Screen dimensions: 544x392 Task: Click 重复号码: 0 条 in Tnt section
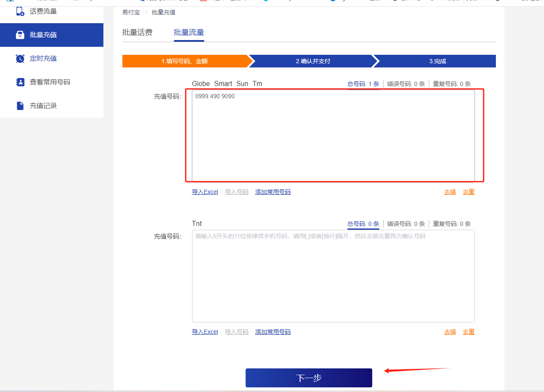452,224
